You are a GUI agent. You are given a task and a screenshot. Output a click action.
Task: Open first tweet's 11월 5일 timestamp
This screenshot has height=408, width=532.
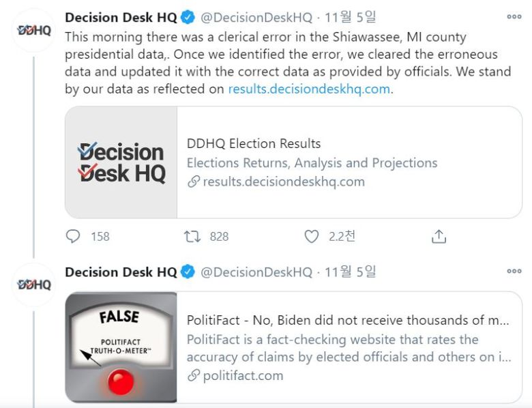(350, 18)
